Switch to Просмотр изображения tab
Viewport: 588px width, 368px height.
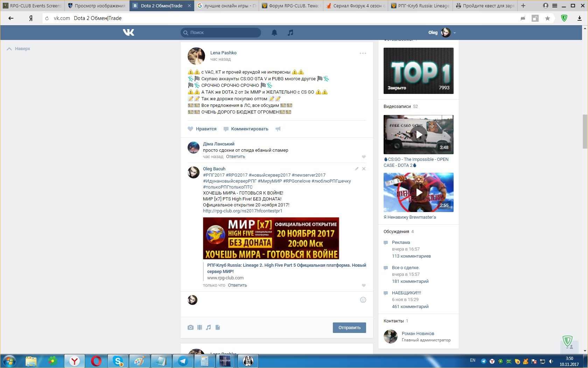97,6
